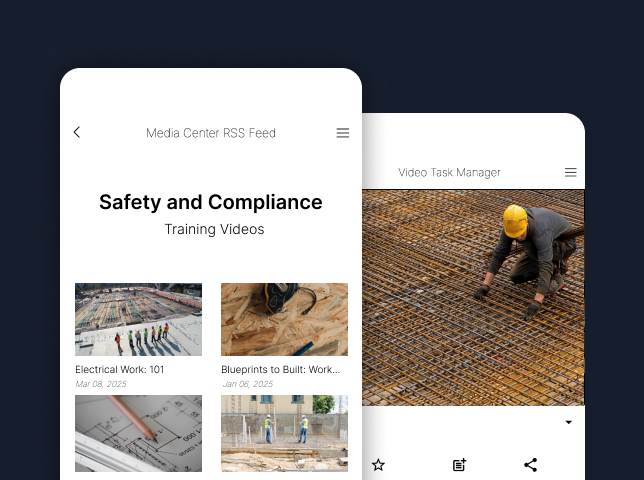Click the Jan 06, 2025 date

[248, 384]
